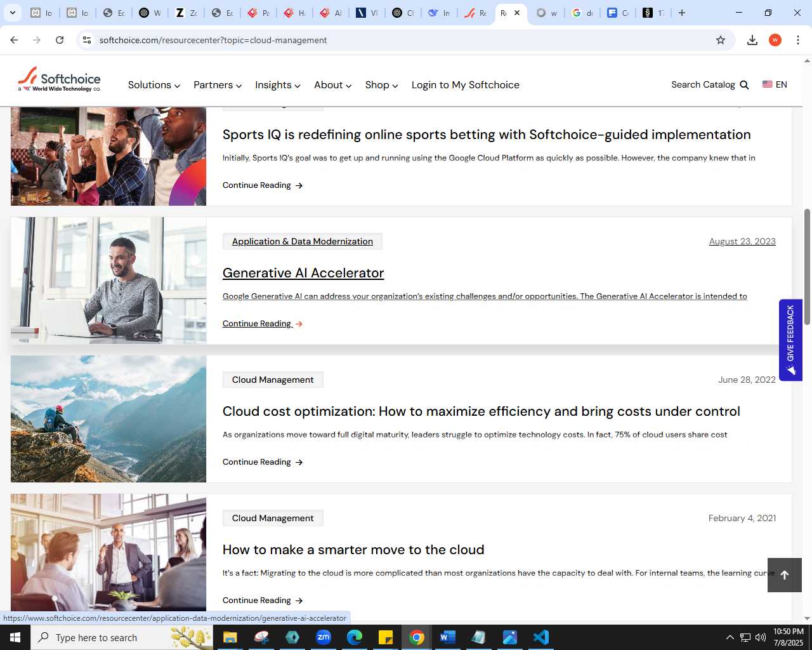Click the mountain hiker thumbnail
812x650 pixels.
point(108,419)
